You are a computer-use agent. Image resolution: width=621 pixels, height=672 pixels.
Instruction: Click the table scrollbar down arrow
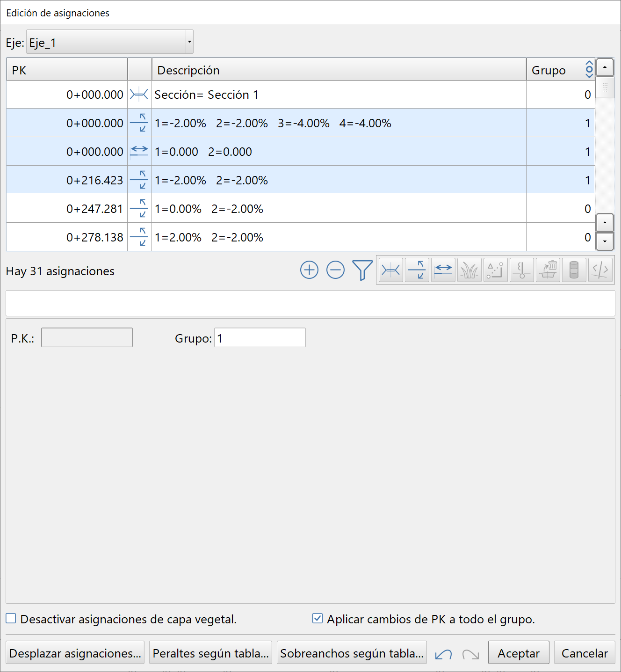click(x=605, y=241)
